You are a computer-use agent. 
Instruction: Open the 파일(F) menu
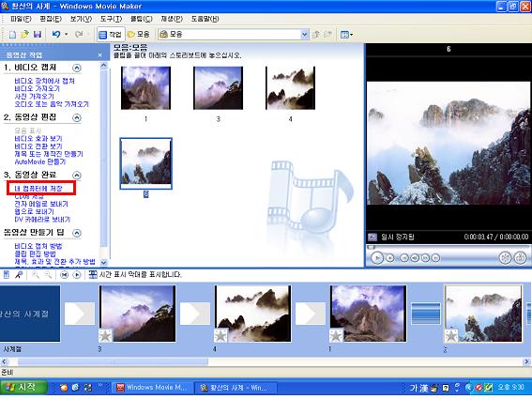[21, 19]
